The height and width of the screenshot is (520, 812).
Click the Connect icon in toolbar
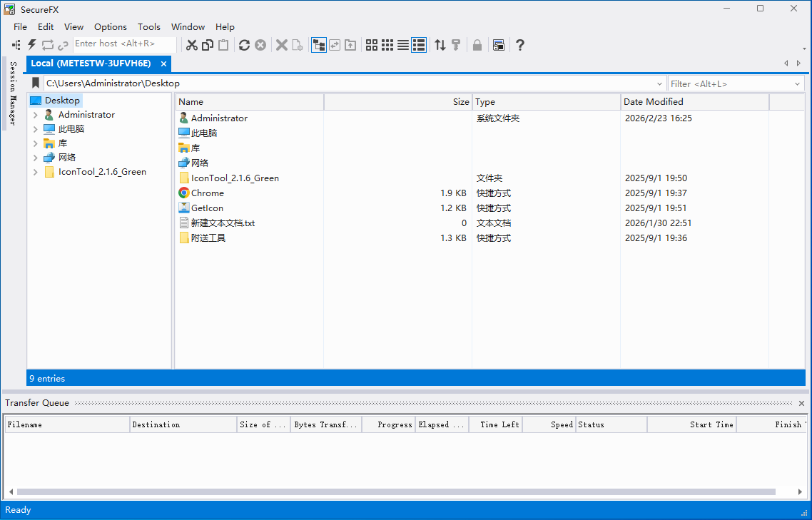point(16,45)
